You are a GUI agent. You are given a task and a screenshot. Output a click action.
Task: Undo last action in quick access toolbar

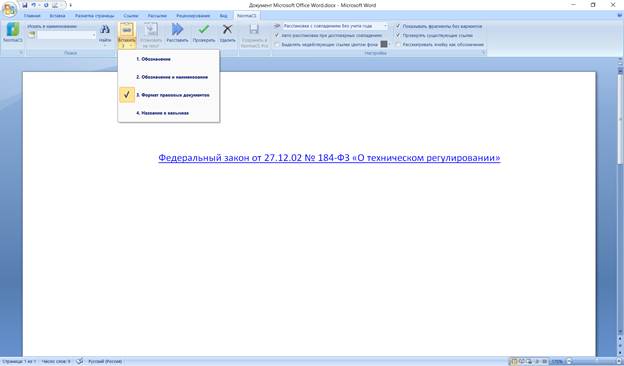[33, 5]
